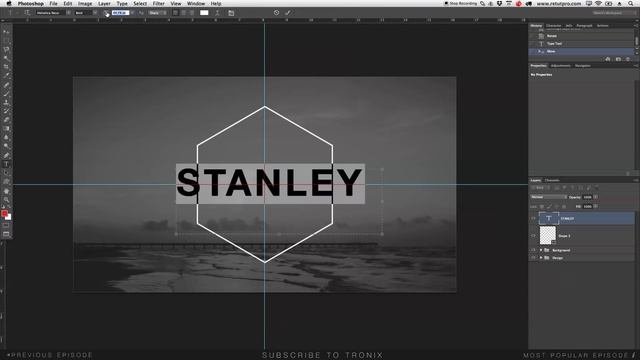Toggle lock all

click(x=564, y=207)
